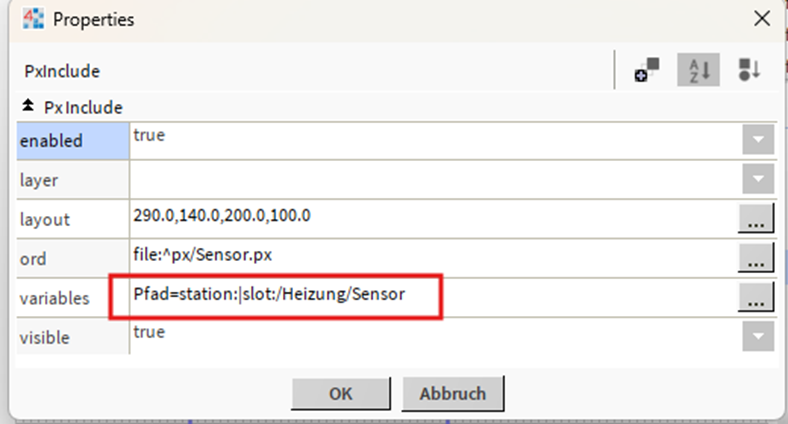788x424 pixels.
Task: Click the categorized sort icon
Action: [x=749, y=70]
